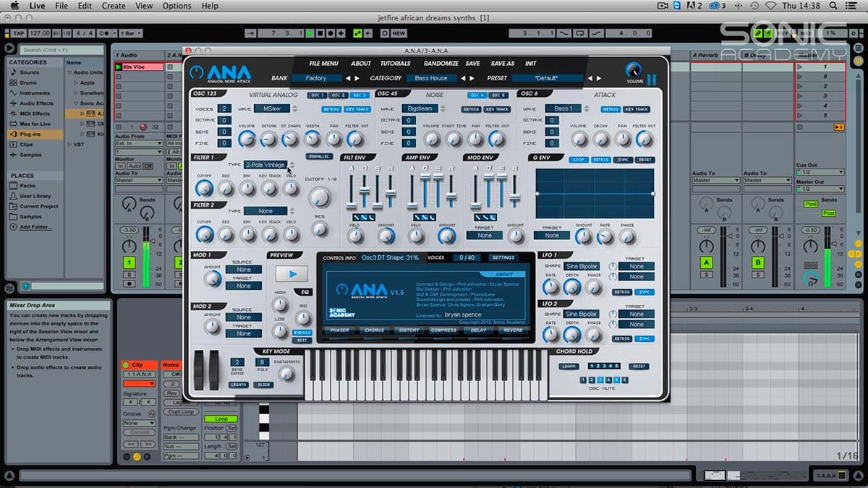
Task: Adjust the OSC 123 Width knob
Action: [313, 139]
